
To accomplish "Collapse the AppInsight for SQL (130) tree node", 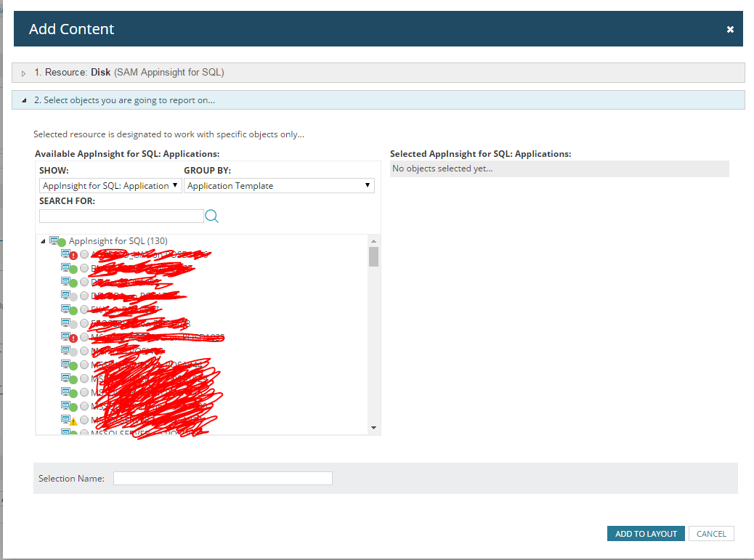I will click(x=43, y=241).
